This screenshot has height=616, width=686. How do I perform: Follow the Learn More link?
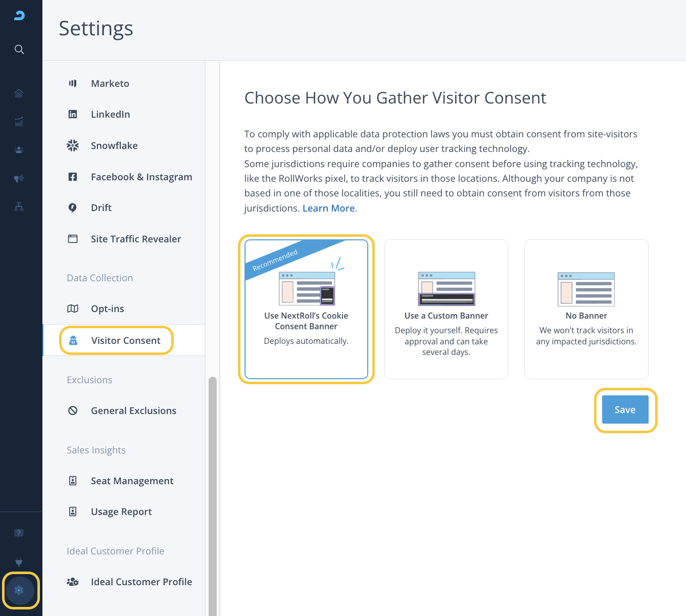(328, 209)
